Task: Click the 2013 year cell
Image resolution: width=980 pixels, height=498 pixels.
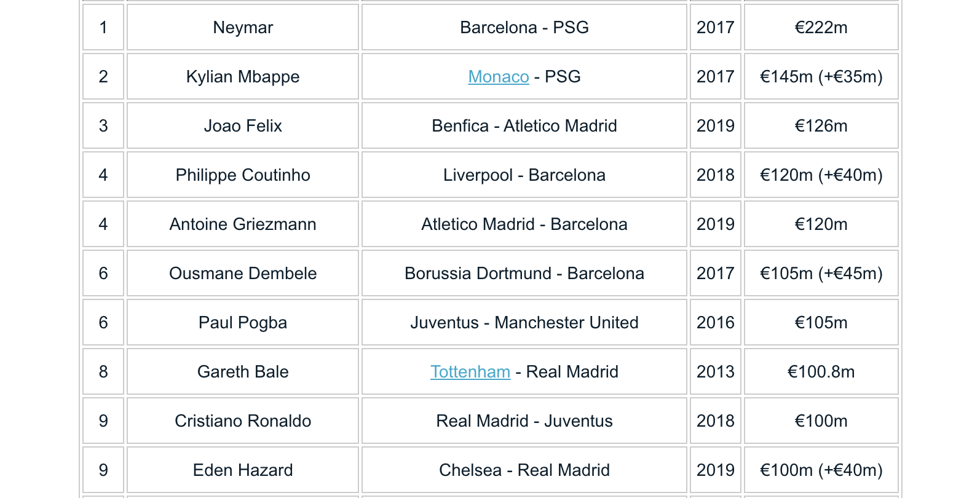Action: tap(716, 371)
